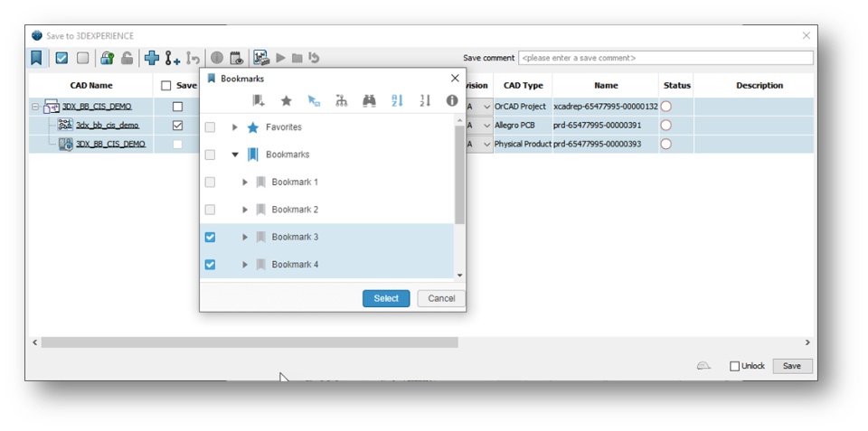Click the CAD Type column header

click(524, 86)
